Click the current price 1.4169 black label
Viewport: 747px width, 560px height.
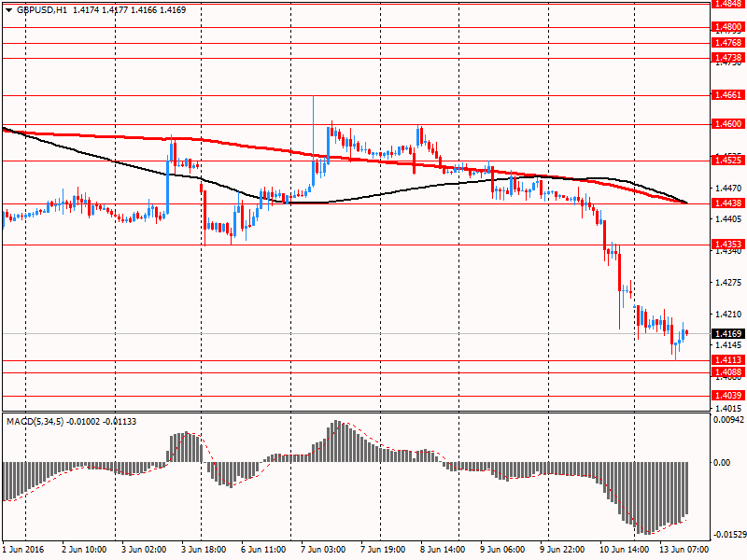728,334
